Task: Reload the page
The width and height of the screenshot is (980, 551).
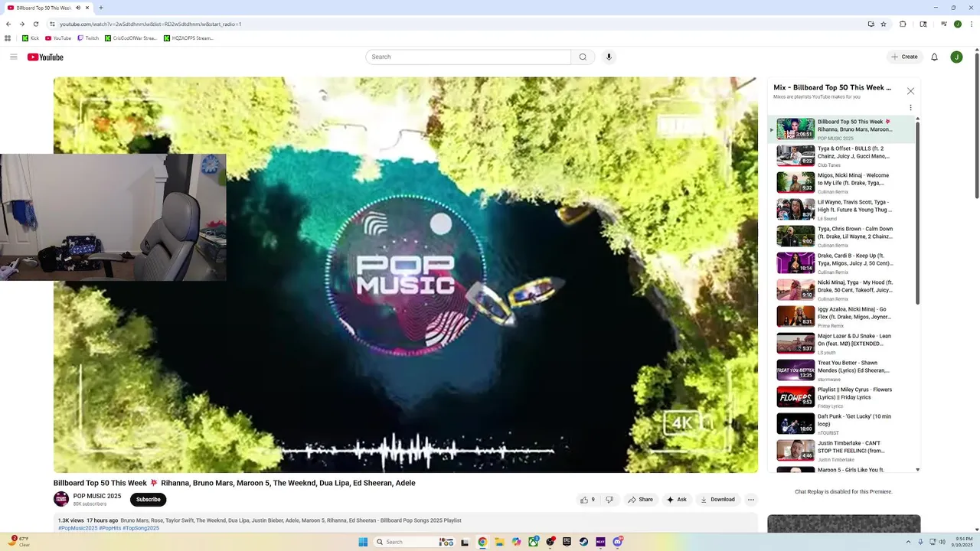Action: click(35, 24)
